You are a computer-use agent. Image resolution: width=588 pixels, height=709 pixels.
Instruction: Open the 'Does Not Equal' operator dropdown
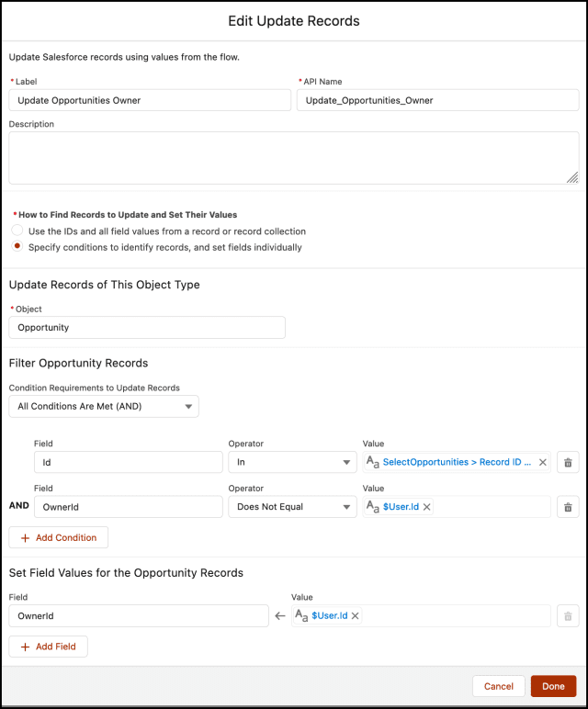[x=292, y=507]
